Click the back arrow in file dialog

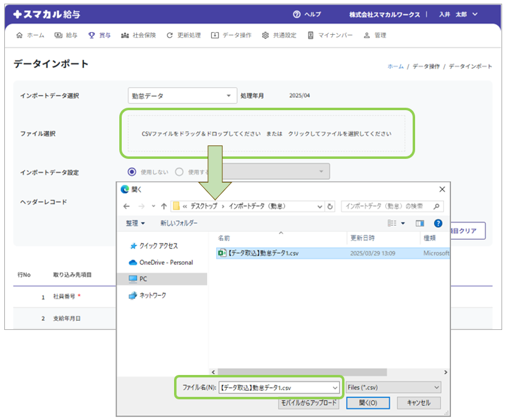[127, 206]
